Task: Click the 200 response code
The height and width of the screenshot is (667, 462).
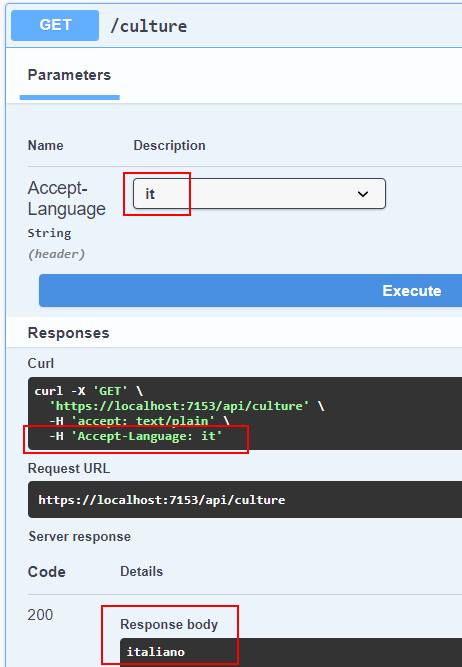Action: [40, 615]
